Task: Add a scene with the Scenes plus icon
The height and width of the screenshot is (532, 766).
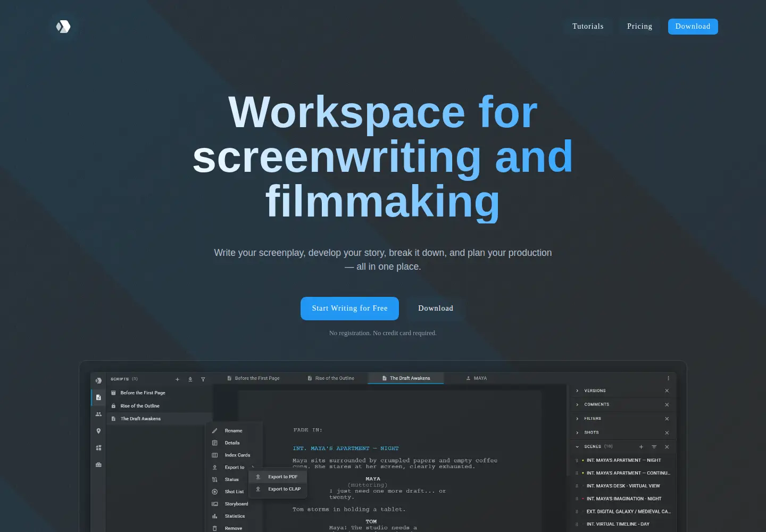Action: pos(641,447)
